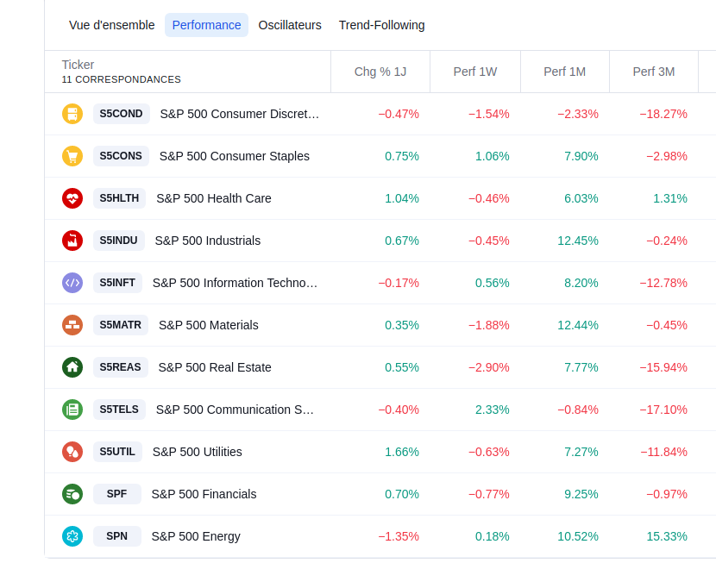Click the Communication Services icon
Viewport: 716px width, 588px height.
72,410
